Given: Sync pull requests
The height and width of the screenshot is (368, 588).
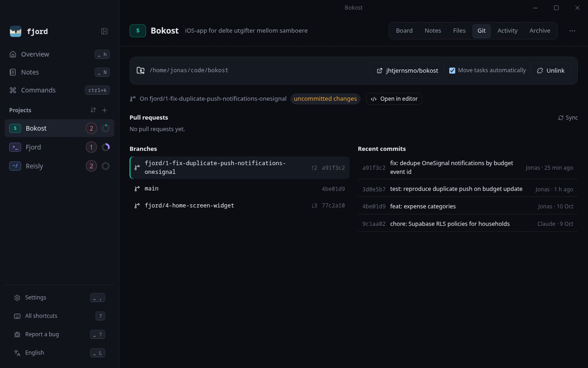Looking at the screenshot, I should pos(568,118).
